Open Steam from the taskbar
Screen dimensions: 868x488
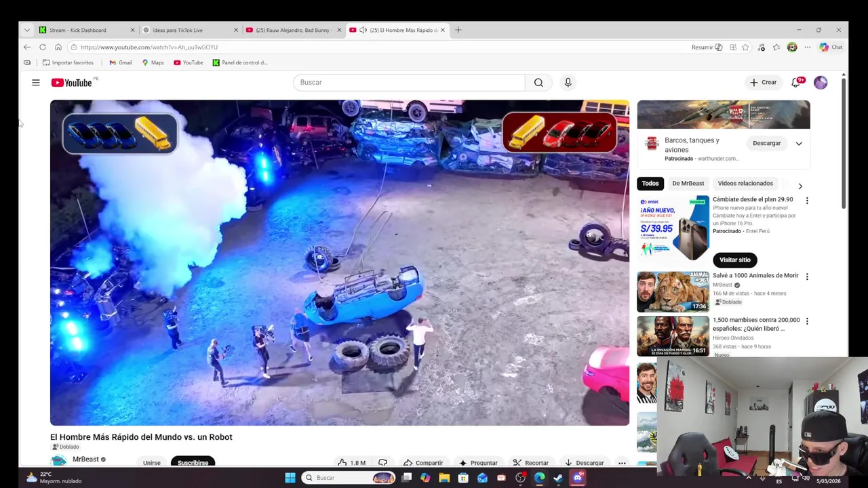[x=558, y=478]
